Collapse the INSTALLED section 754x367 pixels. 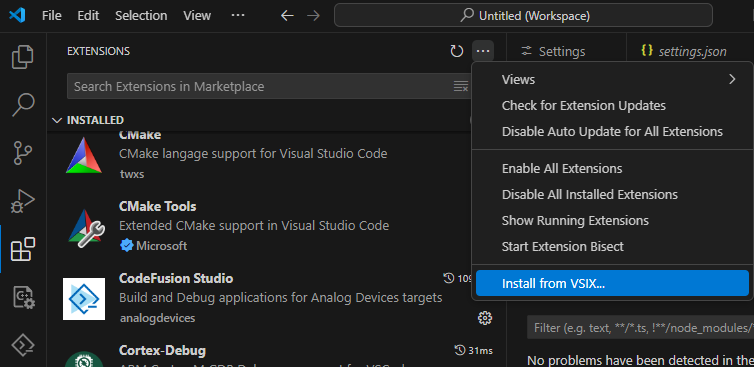coord(57,120)
